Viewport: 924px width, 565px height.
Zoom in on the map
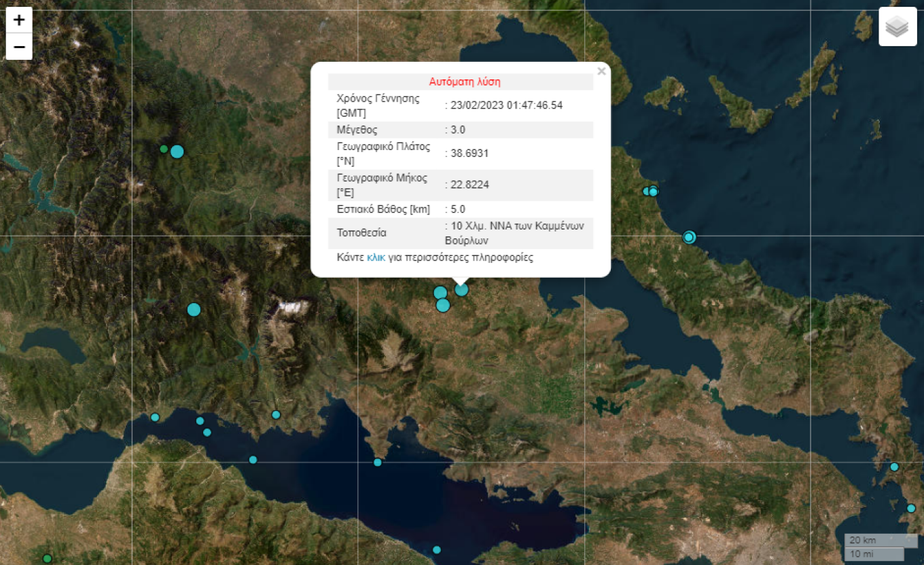(x=19, y=20)
